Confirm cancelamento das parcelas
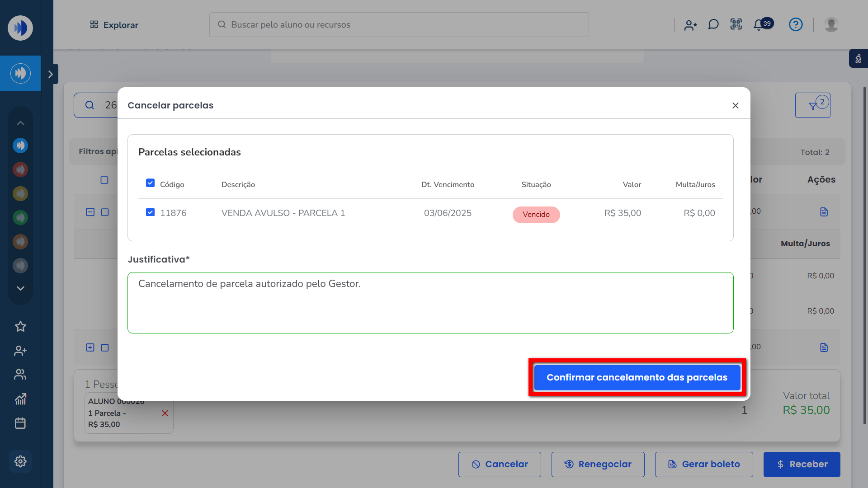The height and width of the screenshot is (488, 868). coord(637,377)
